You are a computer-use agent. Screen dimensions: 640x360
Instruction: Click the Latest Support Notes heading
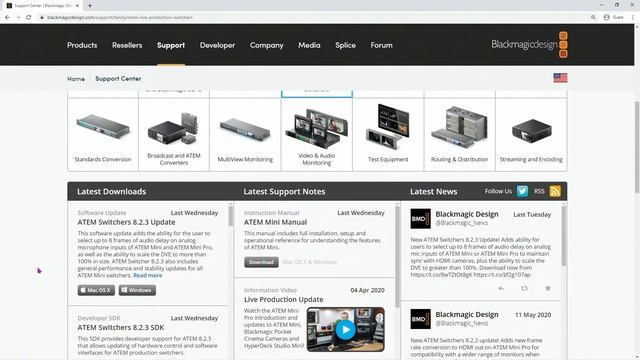click(x=284, y=191)
